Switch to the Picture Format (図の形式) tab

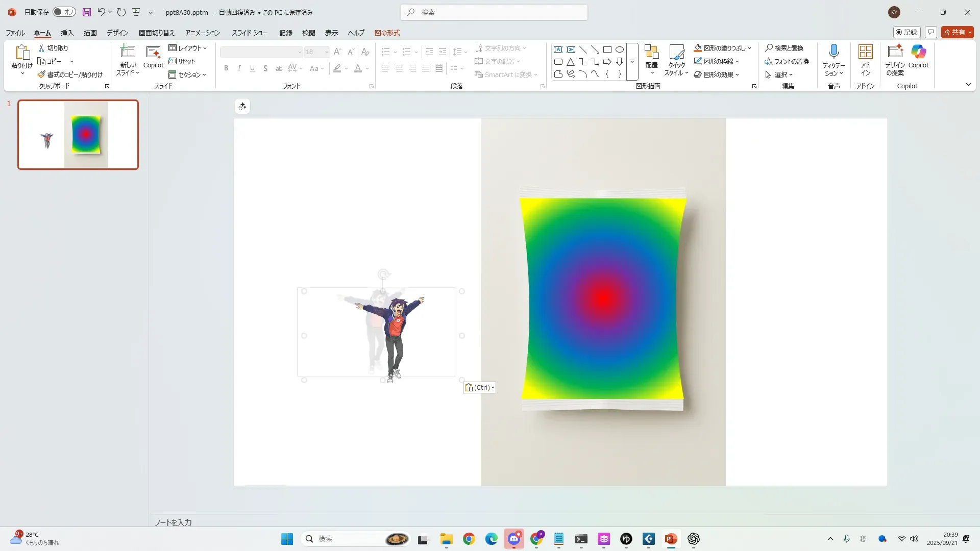click(387, 33)
